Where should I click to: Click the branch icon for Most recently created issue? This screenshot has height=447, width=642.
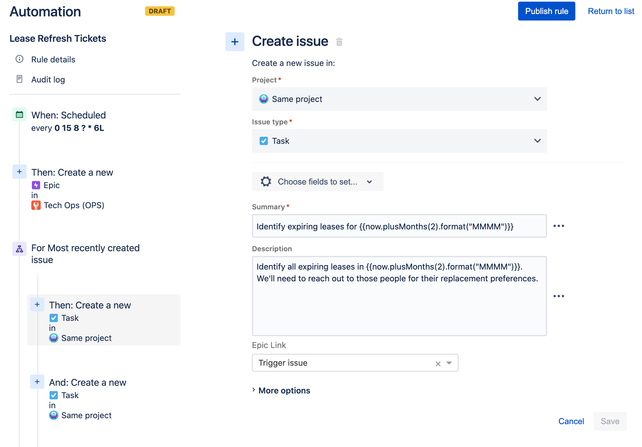point(19,249)
